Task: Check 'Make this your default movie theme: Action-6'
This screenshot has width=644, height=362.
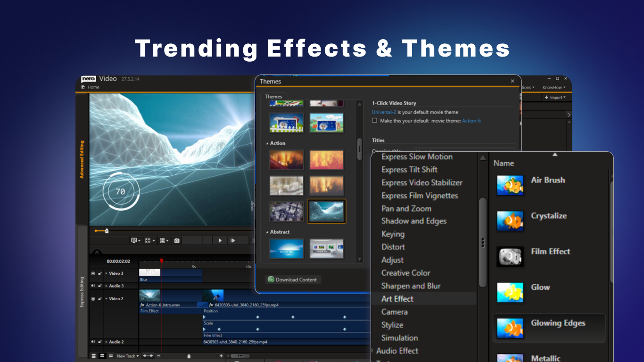Action: coord(374,121)
